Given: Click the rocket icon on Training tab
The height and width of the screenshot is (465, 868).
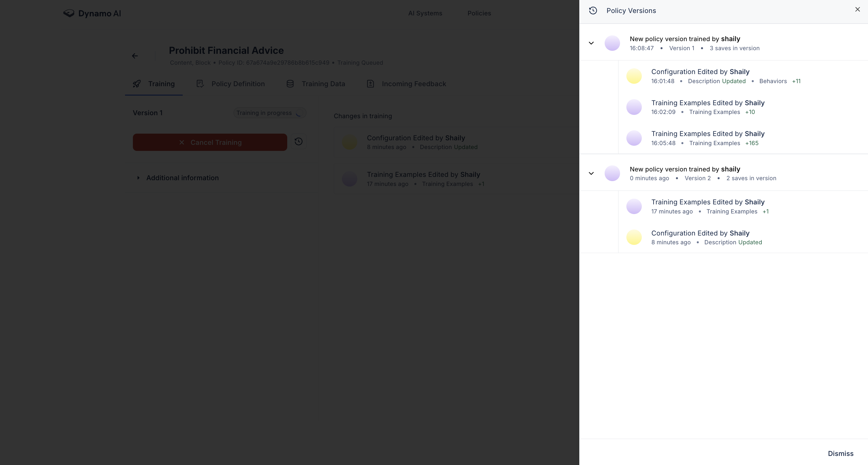Looking at the screenshot, I should [137, 84].
